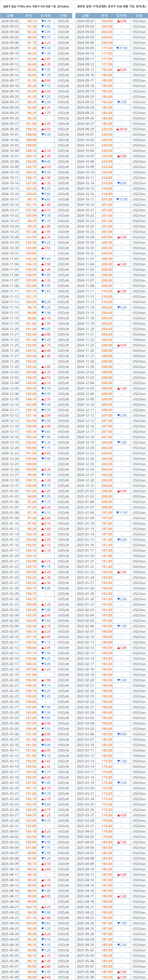Click the blue down arrow beside 4.65 change
The width and height of the screenshot is (148, 980).
tap(43, 199)
